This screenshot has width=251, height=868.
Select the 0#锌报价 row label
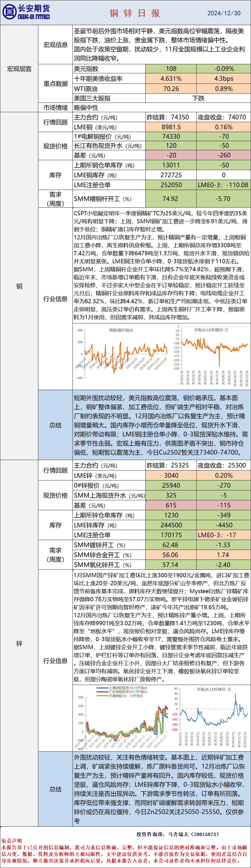click(96, 486)
